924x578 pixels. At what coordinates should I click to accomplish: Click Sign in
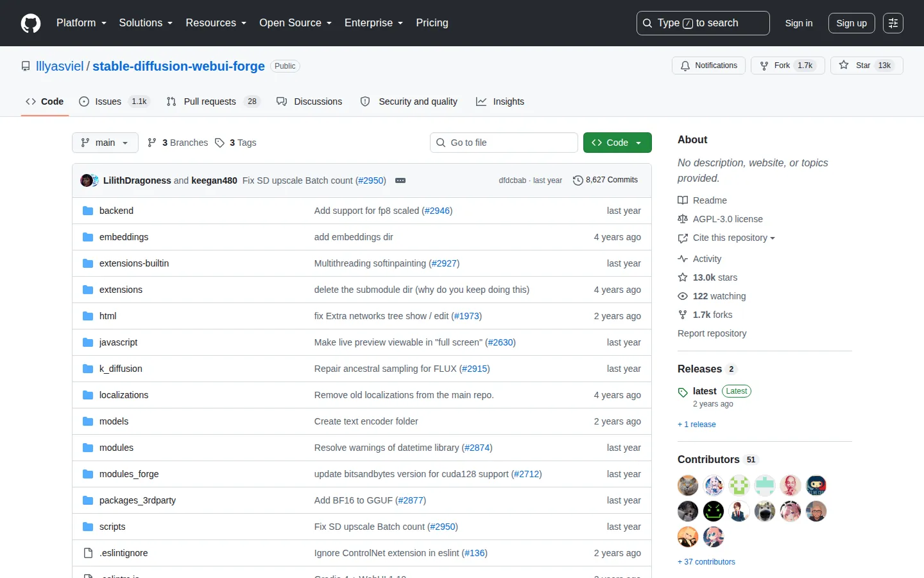[799, 23]
